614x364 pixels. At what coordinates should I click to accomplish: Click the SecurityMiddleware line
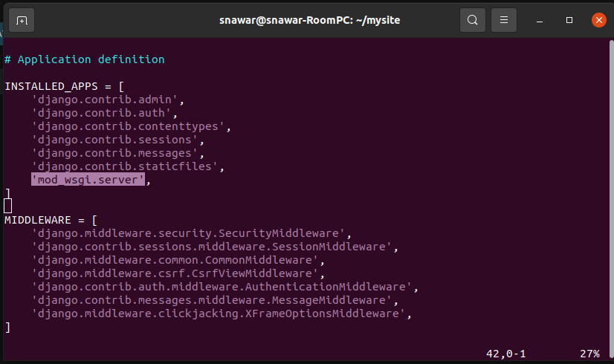click(x=191, y=234)
